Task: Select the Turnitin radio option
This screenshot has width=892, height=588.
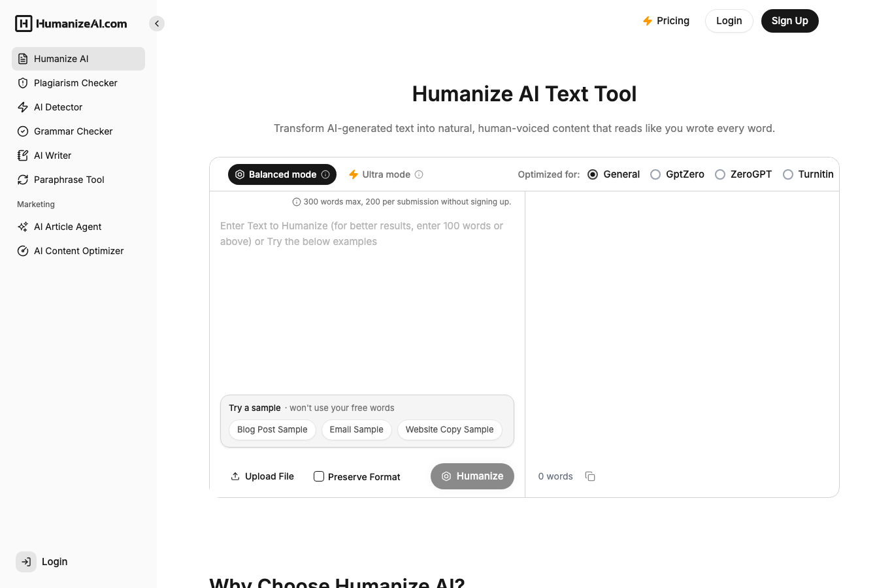Action: click(788, 174)
